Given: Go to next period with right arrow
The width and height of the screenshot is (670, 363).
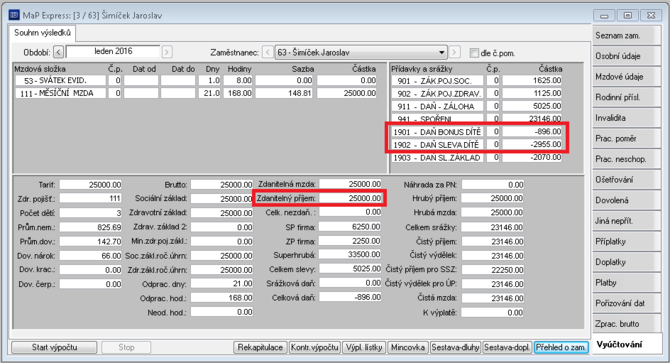Looking at the screenshot, I should 167,52.
